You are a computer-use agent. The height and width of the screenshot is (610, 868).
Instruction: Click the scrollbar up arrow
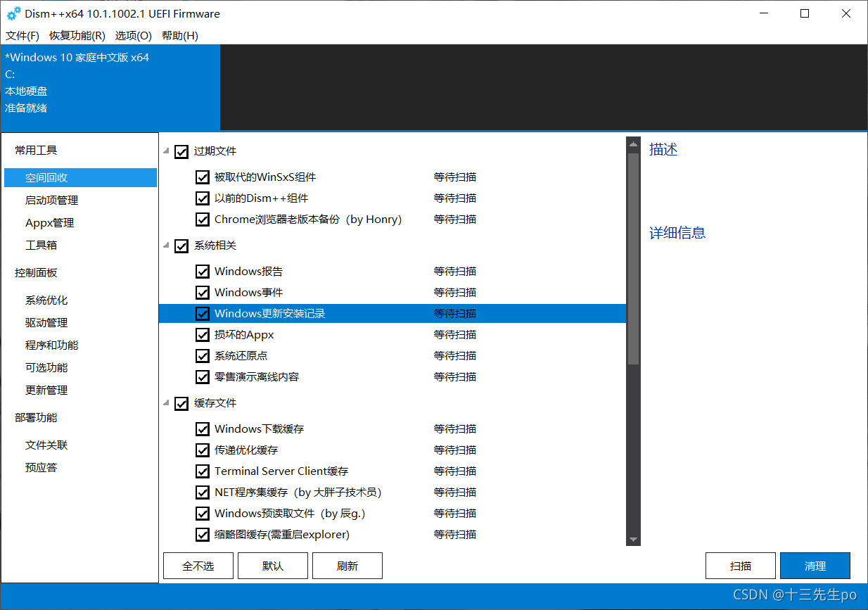pos(633,145)
